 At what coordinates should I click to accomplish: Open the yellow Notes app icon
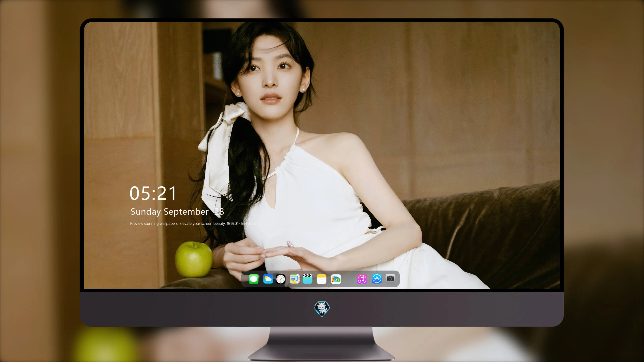(321, 279)
